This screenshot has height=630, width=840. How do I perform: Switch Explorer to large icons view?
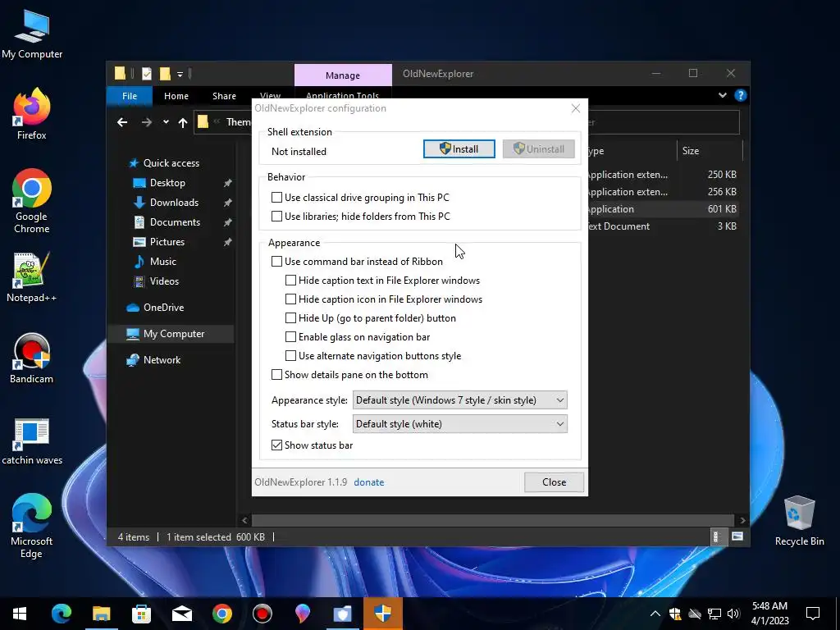737,536
